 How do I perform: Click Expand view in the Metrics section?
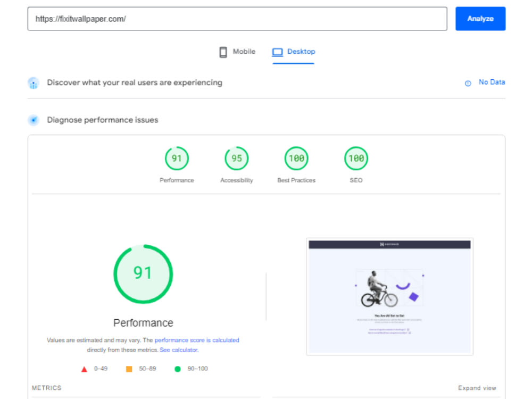coord(477,388)
